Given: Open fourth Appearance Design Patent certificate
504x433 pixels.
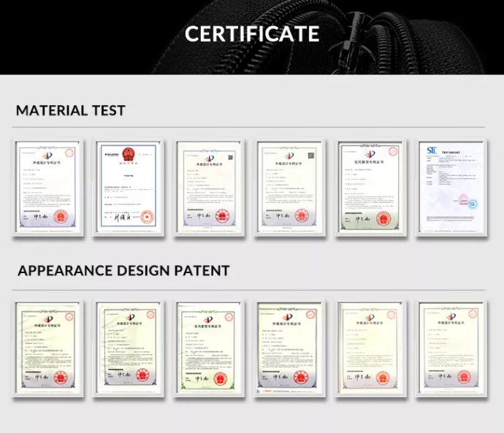Looking at the screenshot, I should tap(289, 348).
